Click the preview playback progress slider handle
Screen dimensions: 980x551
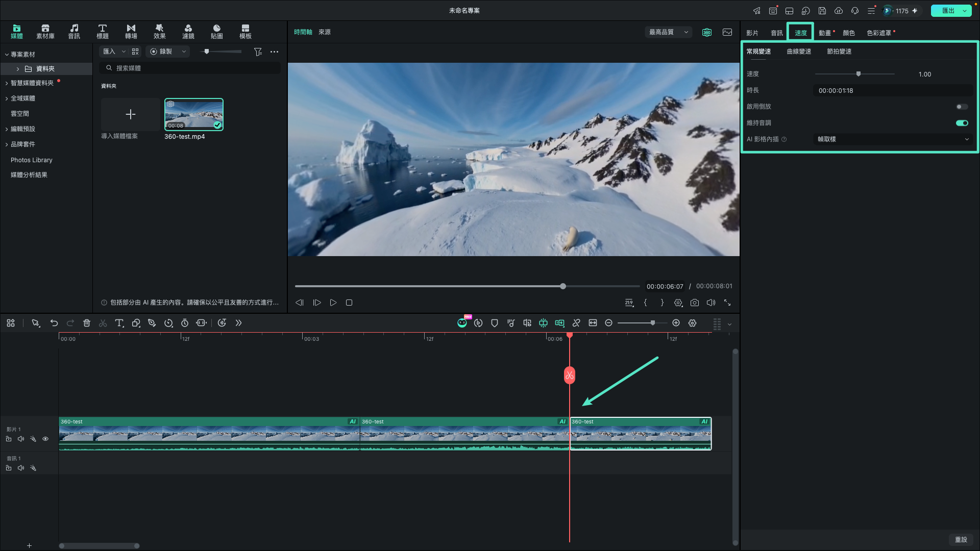coord(563,286)
